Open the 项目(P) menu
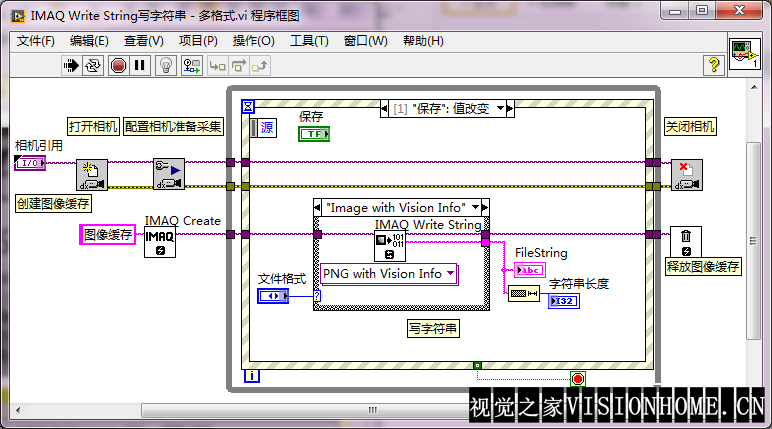This screenshot has width=772, height=429. tap(198, 41)
